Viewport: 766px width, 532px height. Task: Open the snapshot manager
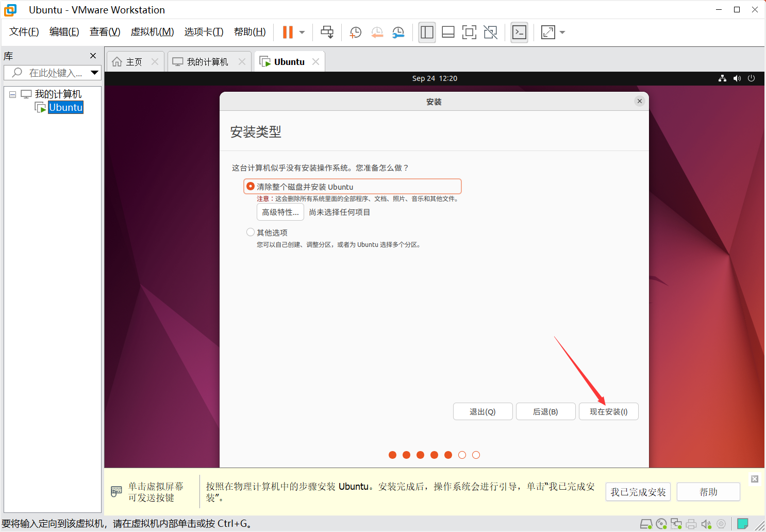[x=398, y=32]
